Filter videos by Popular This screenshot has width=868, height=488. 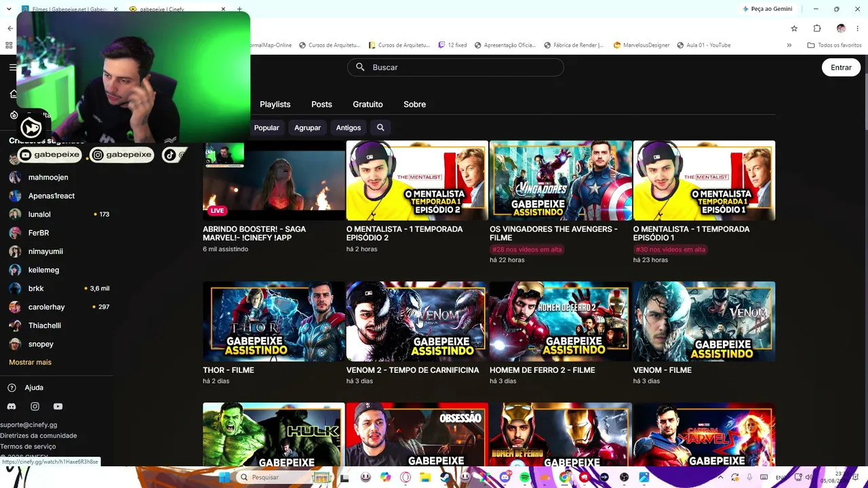pos(267,127)
